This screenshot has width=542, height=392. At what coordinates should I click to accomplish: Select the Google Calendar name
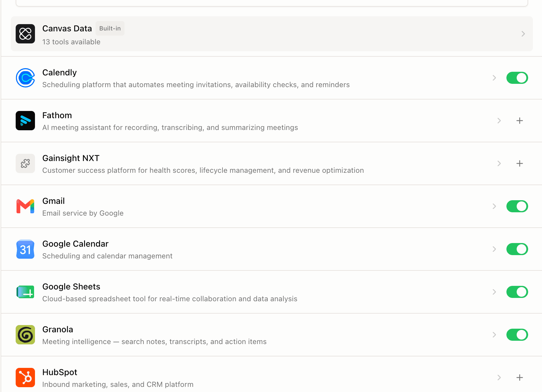tap(75, 244)
